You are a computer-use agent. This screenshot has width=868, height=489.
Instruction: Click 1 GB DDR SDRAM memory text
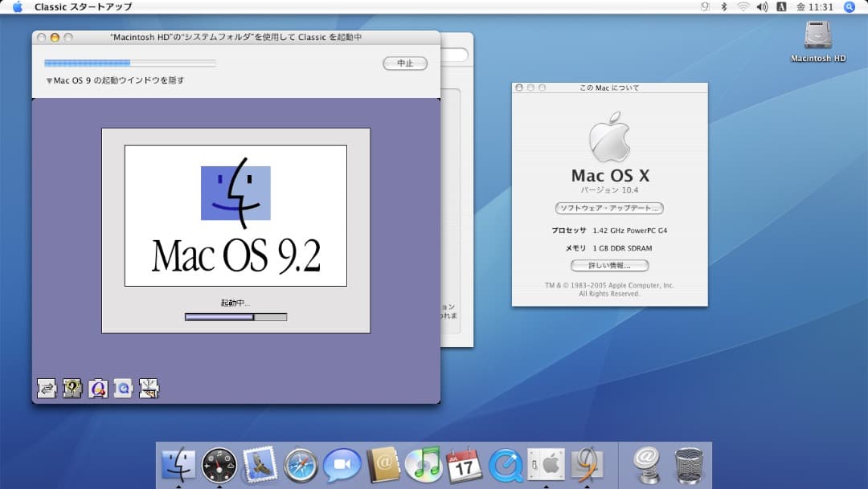(622, 248)
